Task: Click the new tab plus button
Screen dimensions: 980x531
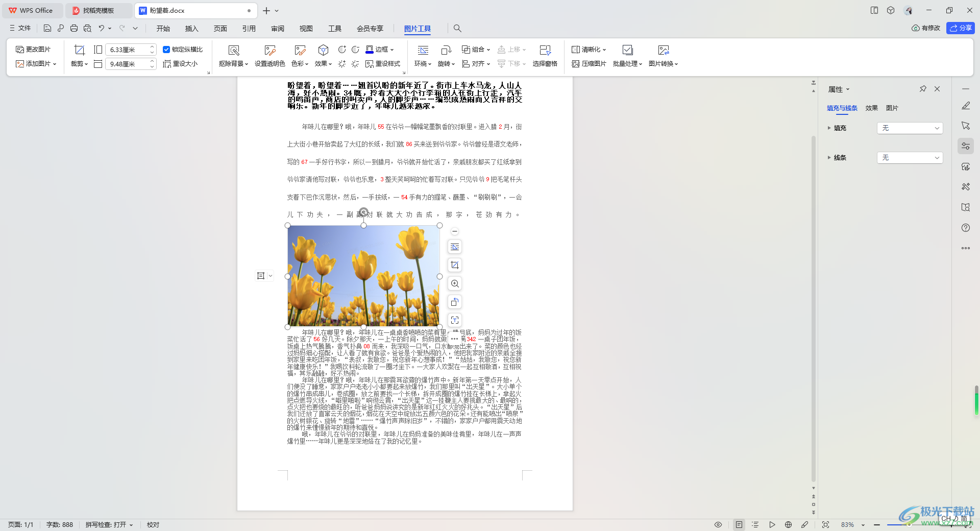Action: click(266, 10)
